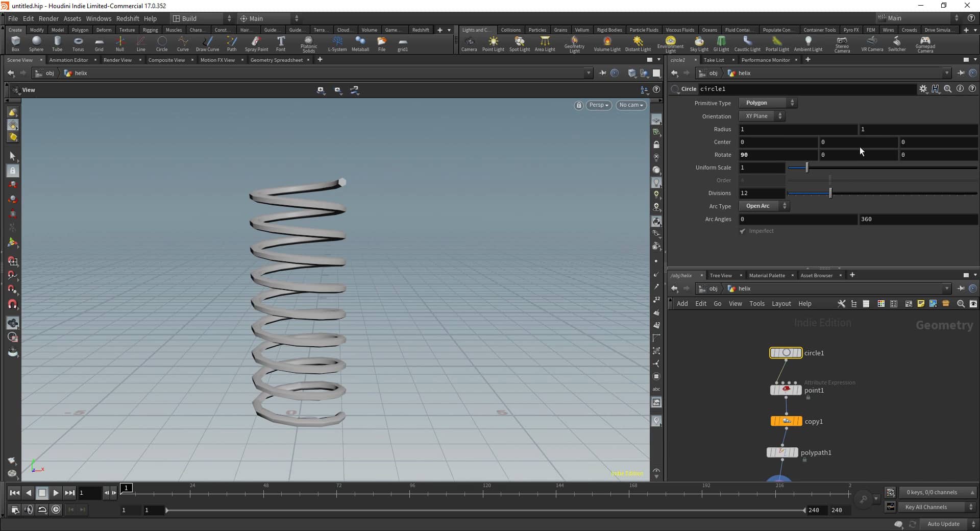Add a VR Camera from the shelf

pos(872,44)
